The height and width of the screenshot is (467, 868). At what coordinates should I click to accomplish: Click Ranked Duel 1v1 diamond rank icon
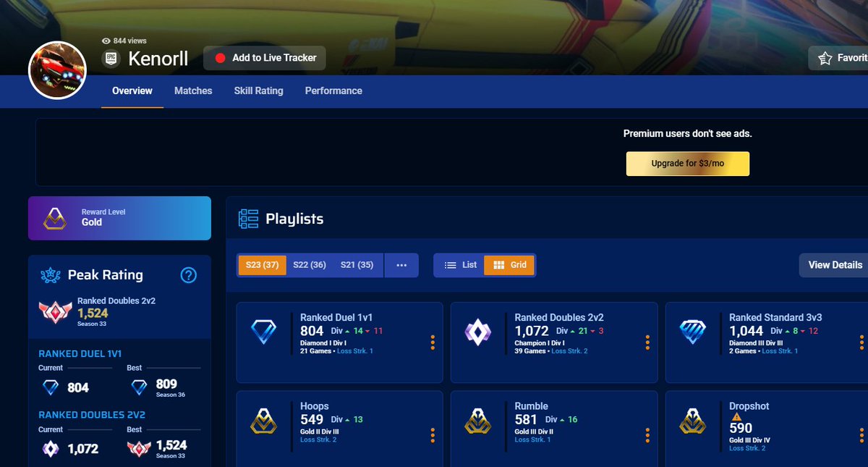click(263, 332)
